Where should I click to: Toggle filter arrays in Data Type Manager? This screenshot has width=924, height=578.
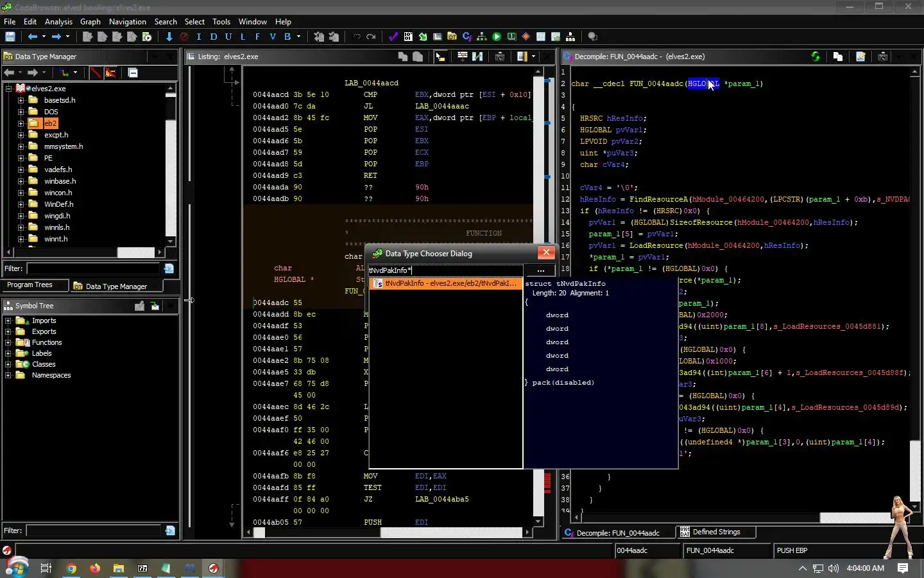click(96, 73)
